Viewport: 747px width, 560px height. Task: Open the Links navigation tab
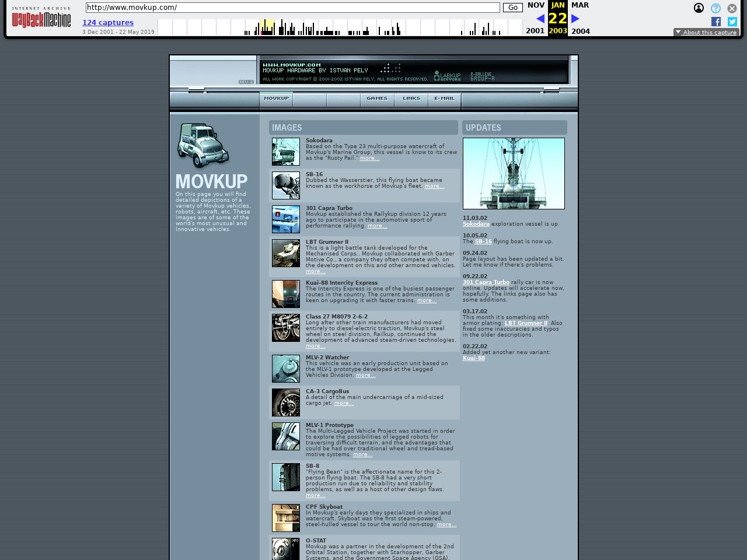[411, 99]
